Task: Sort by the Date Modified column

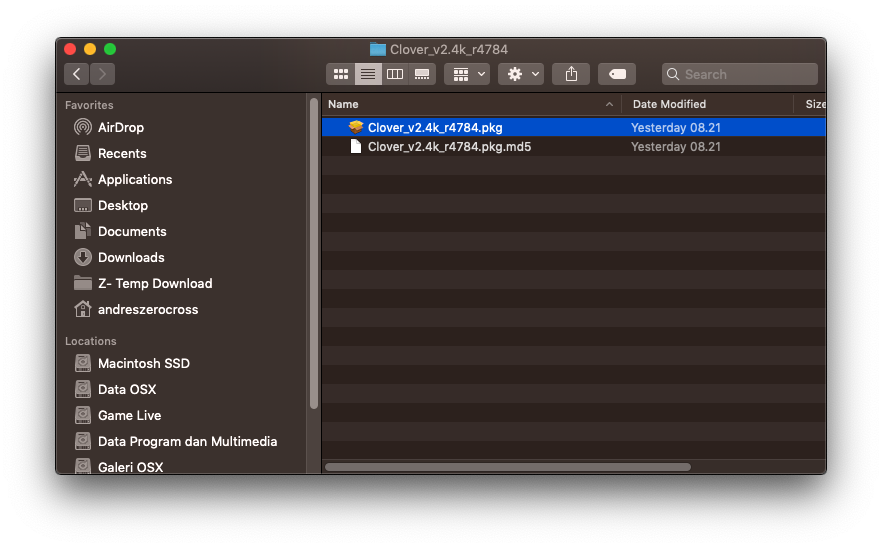Action: pos(708,104)
